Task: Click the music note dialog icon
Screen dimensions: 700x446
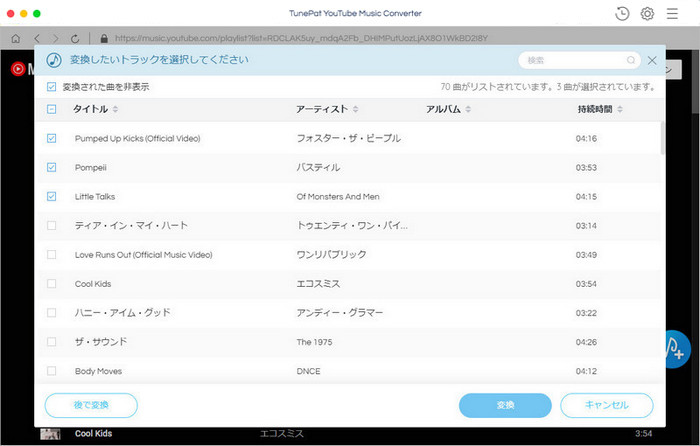Action: (x=54, y=60)
